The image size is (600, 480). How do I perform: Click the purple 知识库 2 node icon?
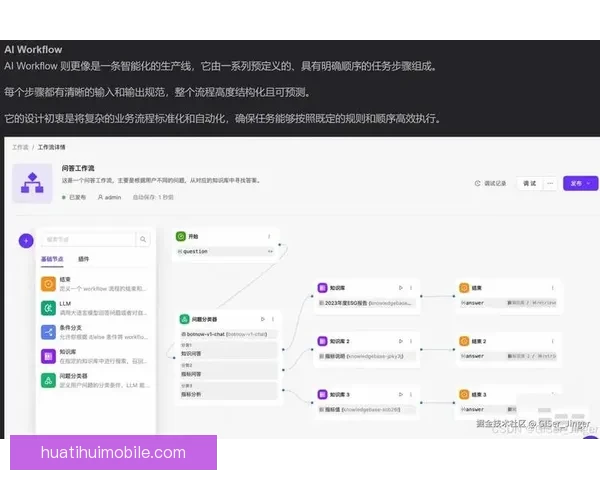(323, 341)
